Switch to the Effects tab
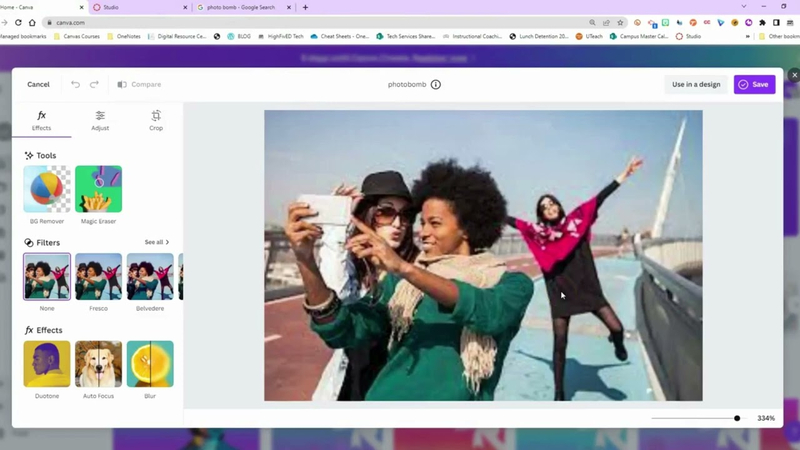Viewport: 800px width, 450px height. pyautogui.click(x=41, y=120)
